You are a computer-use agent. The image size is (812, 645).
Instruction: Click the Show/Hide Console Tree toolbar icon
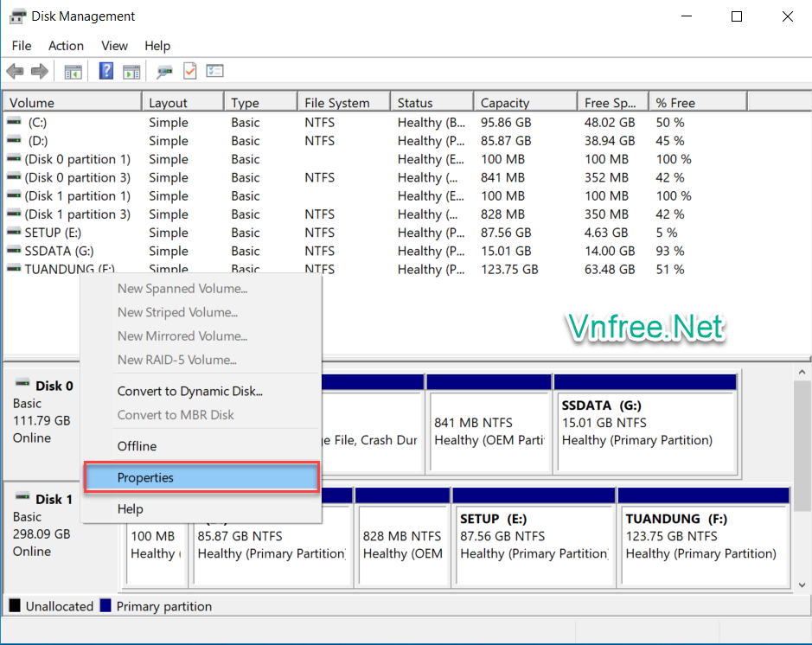click(x=74, y=72)
